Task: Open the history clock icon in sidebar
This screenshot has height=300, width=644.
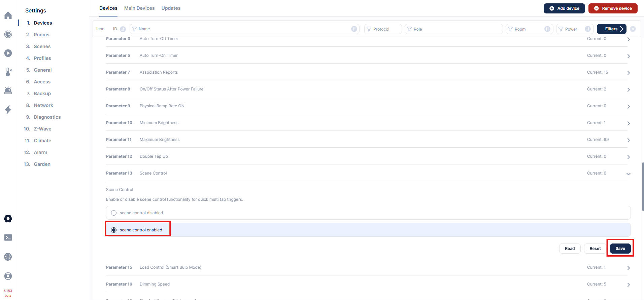Action: (8, 34)
